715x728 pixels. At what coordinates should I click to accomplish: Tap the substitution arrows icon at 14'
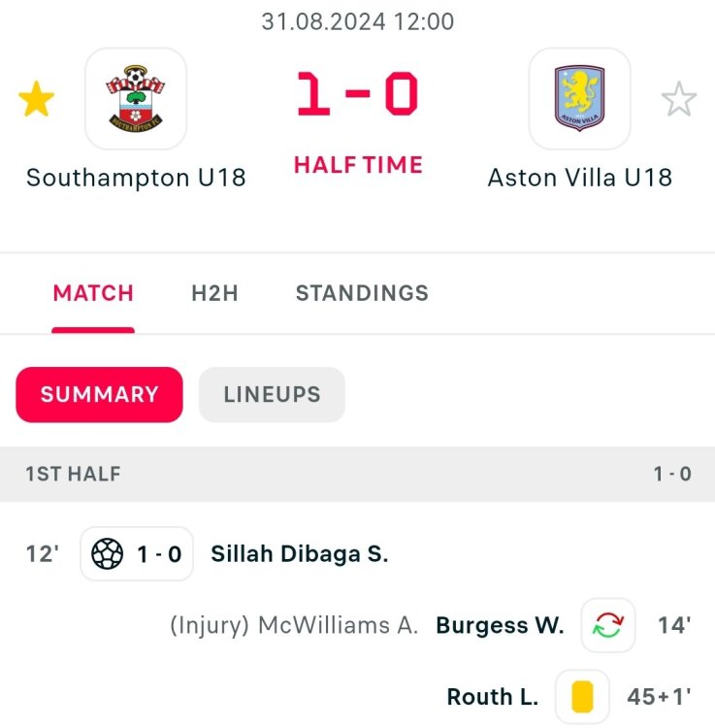(608, 625)
